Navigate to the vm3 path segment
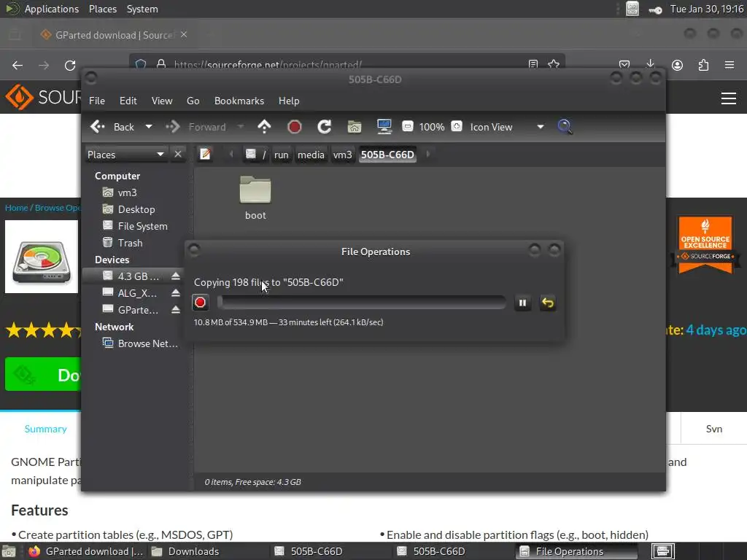 (343, 155)
